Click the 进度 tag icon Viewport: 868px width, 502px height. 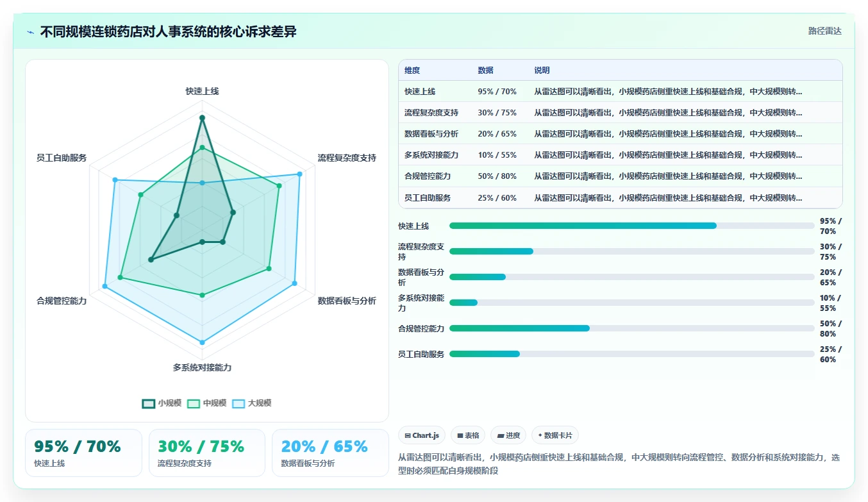click(501, 435)
